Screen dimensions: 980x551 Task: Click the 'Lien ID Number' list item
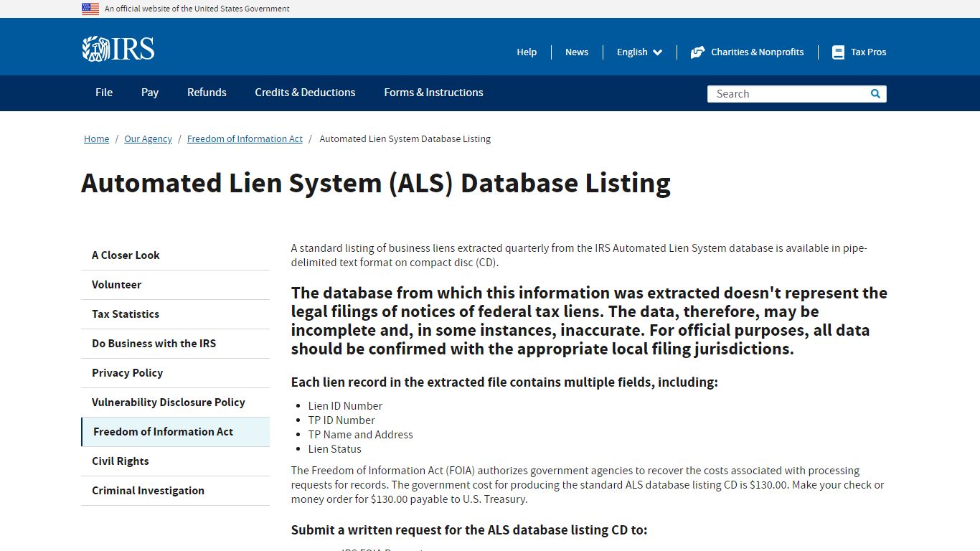tap(345, 406)
